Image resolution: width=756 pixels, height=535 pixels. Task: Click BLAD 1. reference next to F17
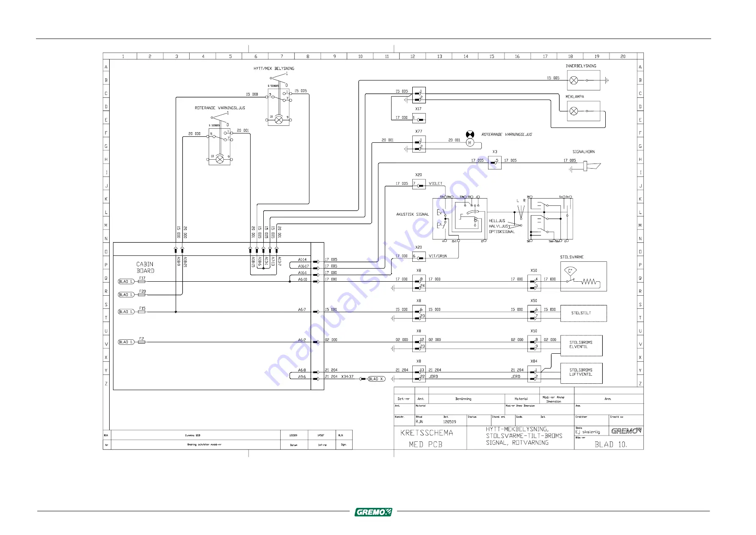coord(126,281)
